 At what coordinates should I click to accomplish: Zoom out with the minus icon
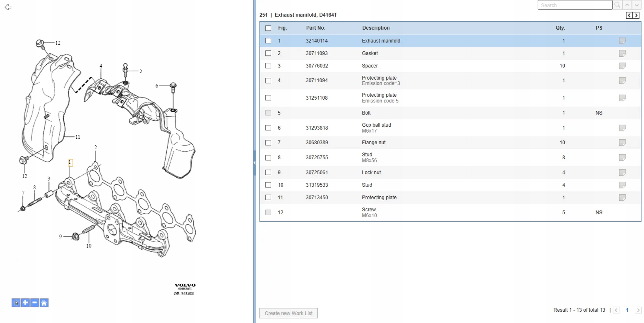pos(35,303)
